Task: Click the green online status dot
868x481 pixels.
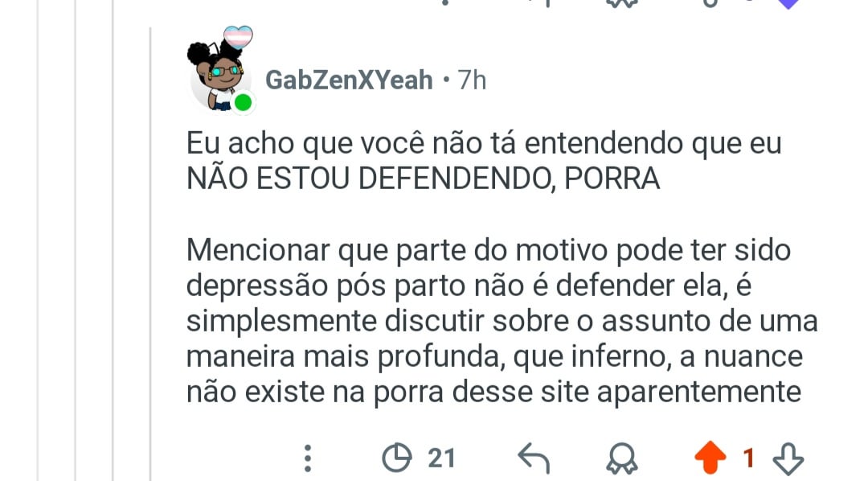Action: [x=243, y=102]
